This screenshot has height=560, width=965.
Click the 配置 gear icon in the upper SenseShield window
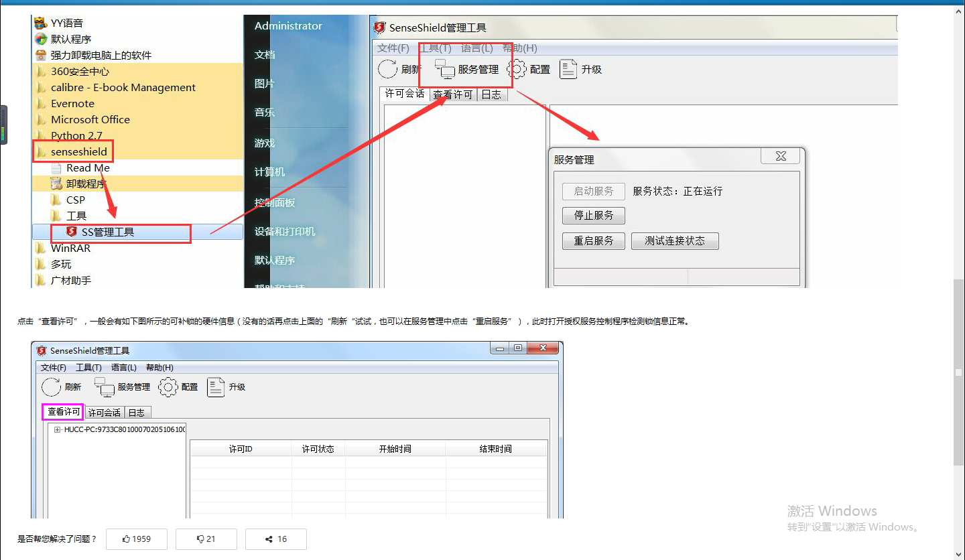point(517,69)
